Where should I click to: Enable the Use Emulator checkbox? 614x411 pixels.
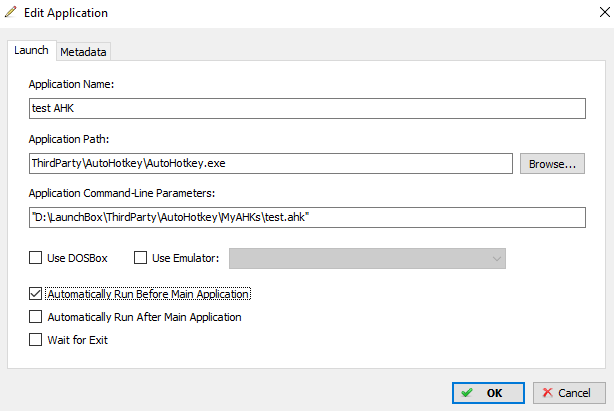pyautogui.click(x=140, y=258)
